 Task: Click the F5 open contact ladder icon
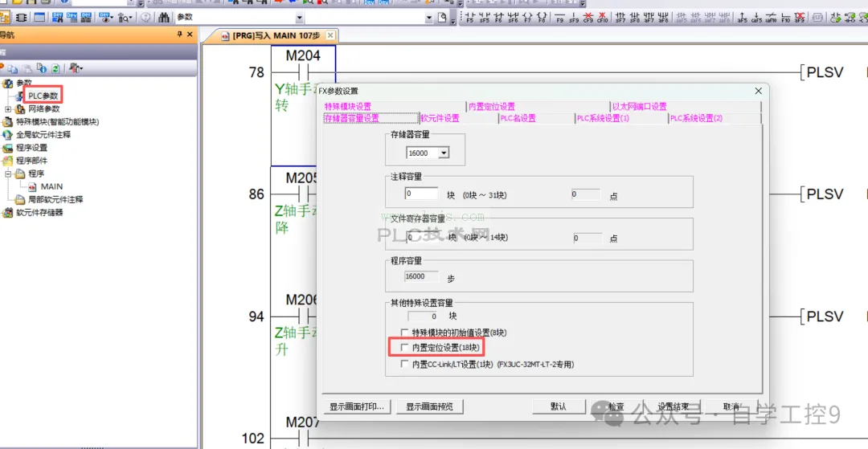tap(470, 17)
